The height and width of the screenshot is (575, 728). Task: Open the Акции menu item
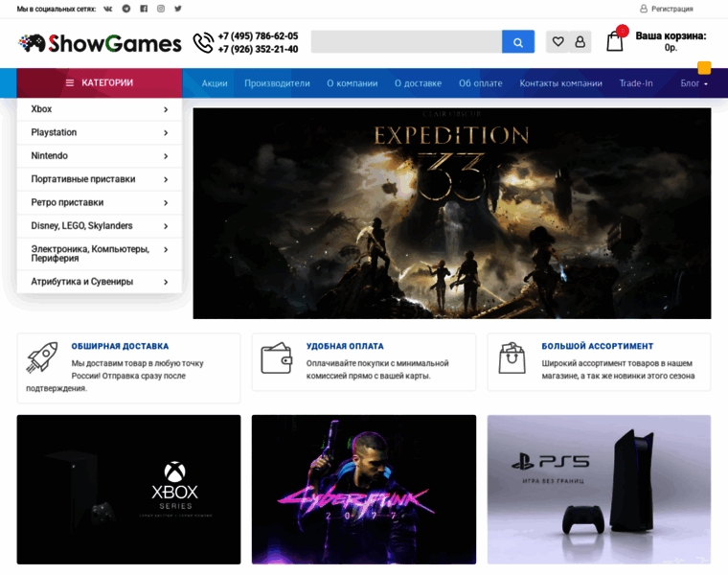click(x=215, y=83)
